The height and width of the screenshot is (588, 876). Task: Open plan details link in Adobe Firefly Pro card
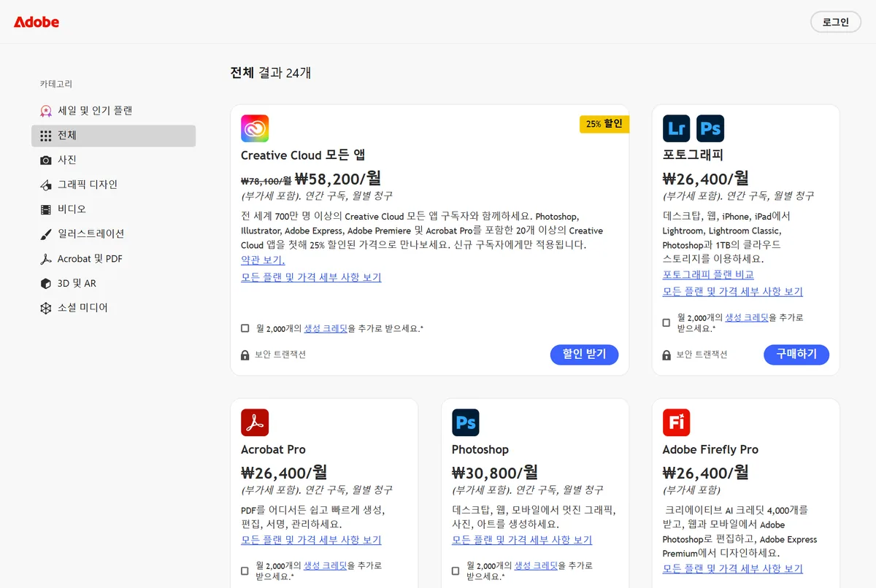[x=732, y=569]
